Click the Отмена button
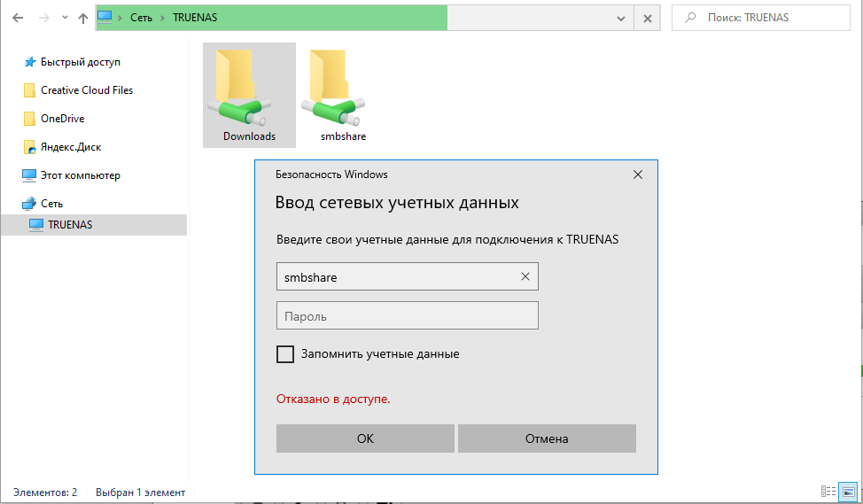The width and height of the screenshot is (863, 504). click(547, 438)
